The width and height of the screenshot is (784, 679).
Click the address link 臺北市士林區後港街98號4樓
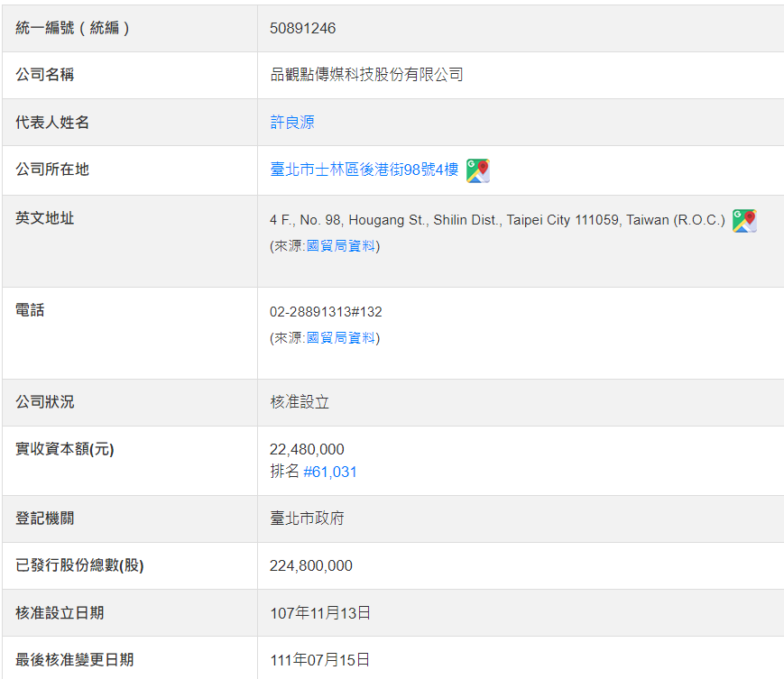364,170
